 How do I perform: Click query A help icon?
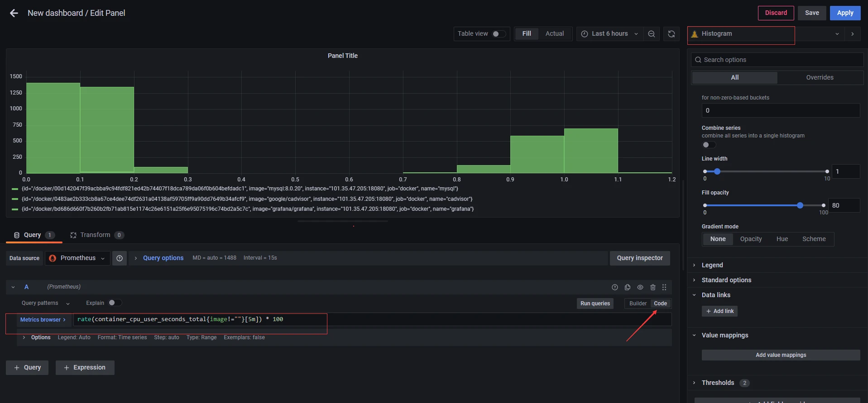pyautogui.click(x=615, y=287)
